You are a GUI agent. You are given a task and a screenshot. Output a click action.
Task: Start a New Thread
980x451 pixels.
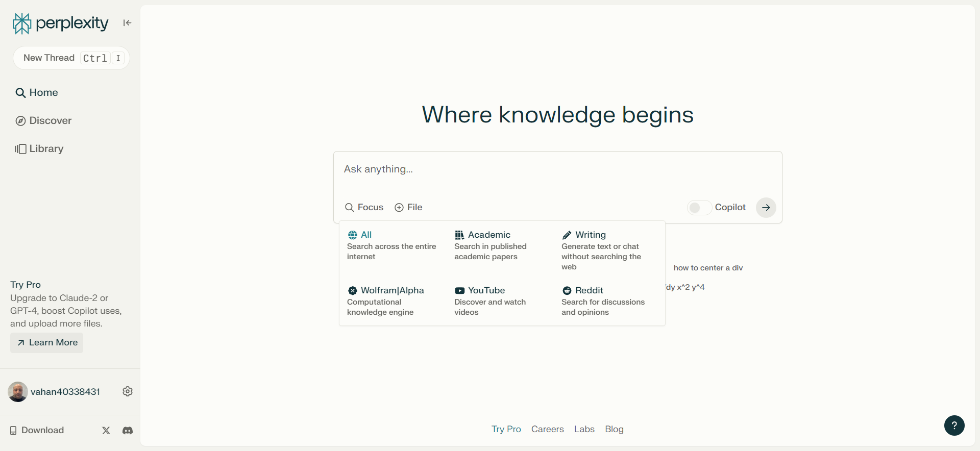71,58
